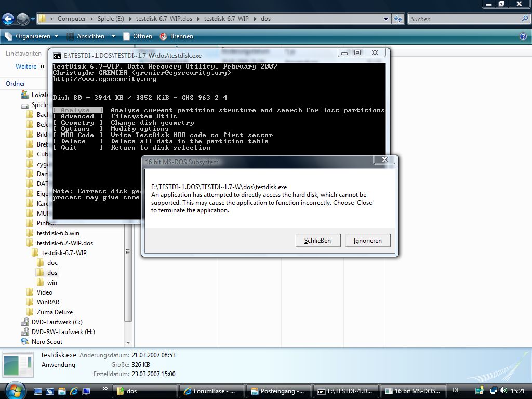Viewport: 532px width, 399px height.
Task: Switch to Posteingang taskbar button
Action: tap(279, 391)
